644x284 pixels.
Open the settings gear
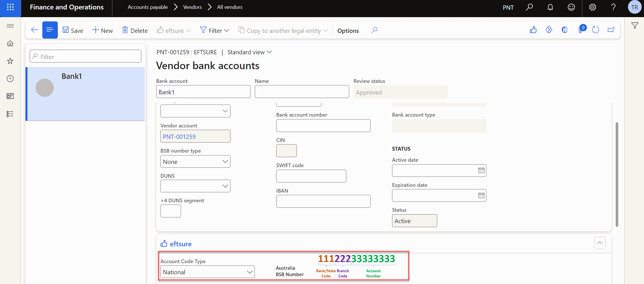[x=593, y=7]
